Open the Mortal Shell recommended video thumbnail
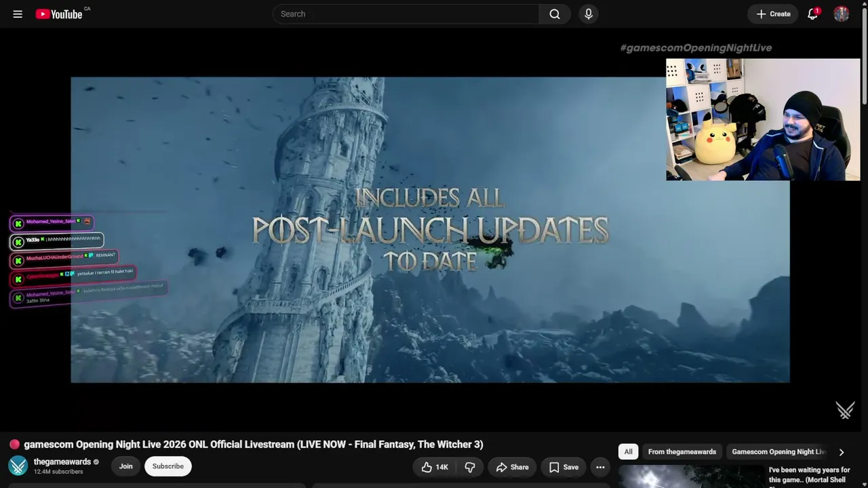Viewport: 868px width, 488px height. coord(691,476)
